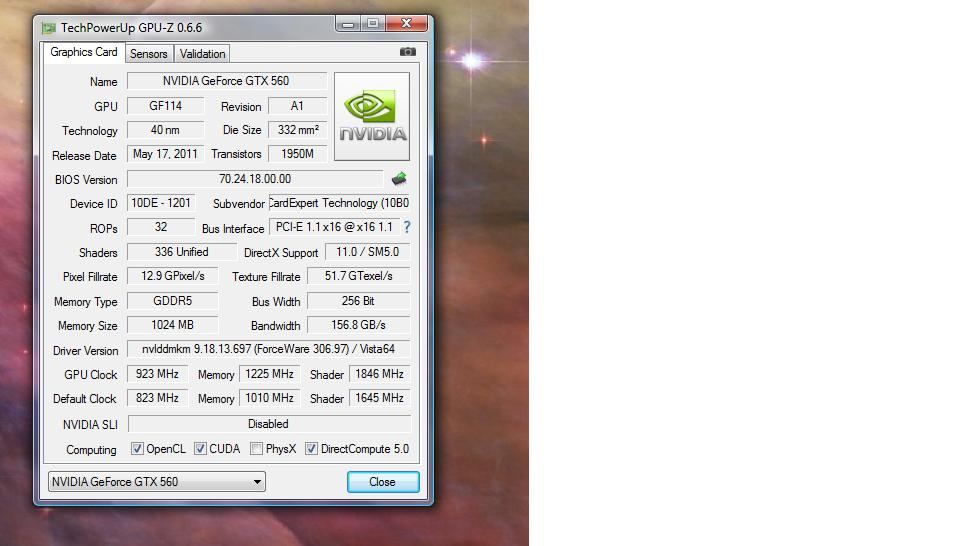Click the Release Date May 17, 2011 field
Image resolution: width=960 pixels, height=546 pixels.
(x=165, y=154)
